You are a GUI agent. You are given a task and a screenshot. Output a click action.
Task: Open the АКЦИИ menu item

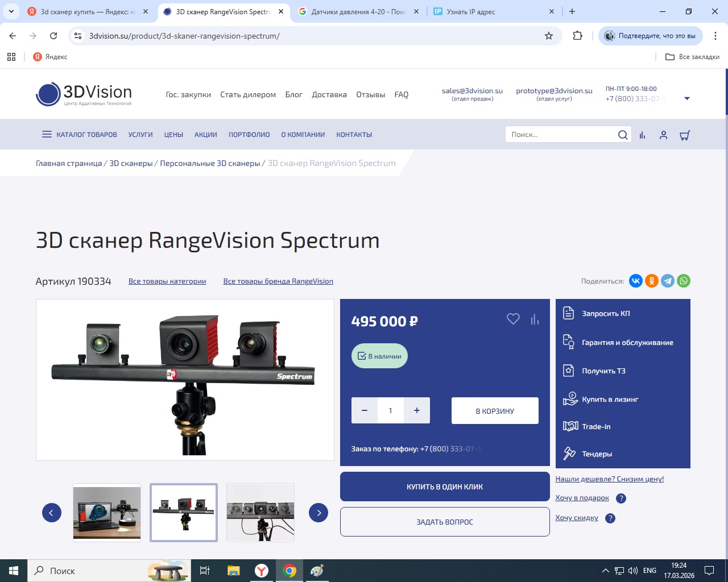pyautogui.click(x=206, y=135)
